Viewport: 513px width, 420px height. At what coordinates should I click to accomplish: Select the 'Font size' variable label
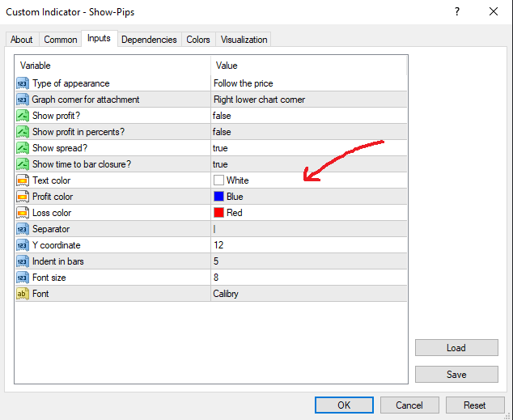[49, 278]
